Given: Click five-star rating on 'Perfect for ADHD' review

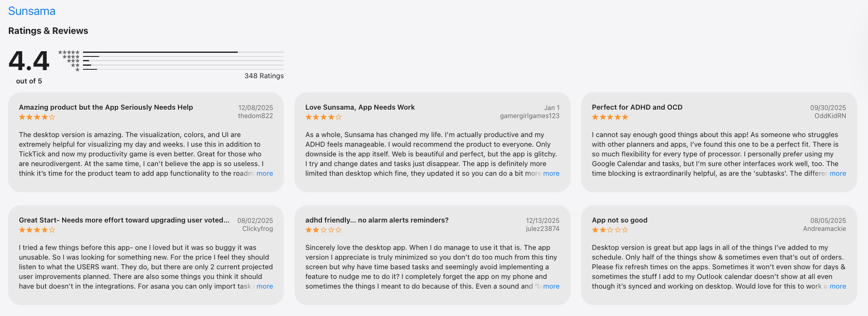Looking at the screenshot, I should (x=610, y=117).
